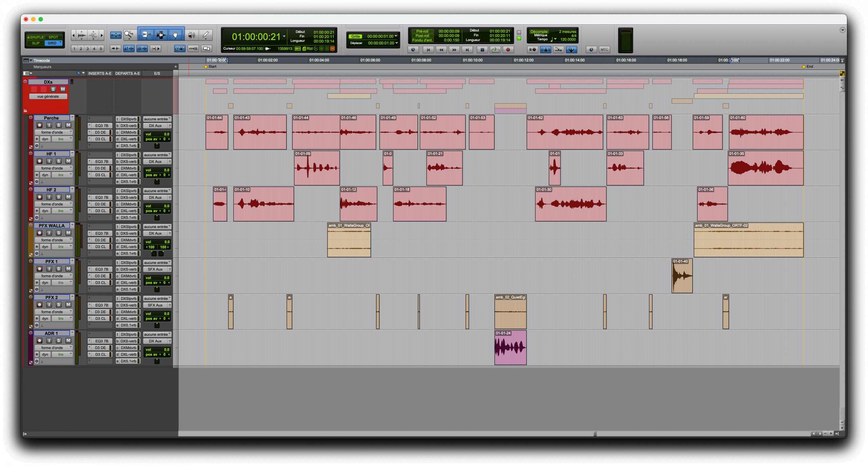
Task: Click the MTC button
Action: [604, 50]
